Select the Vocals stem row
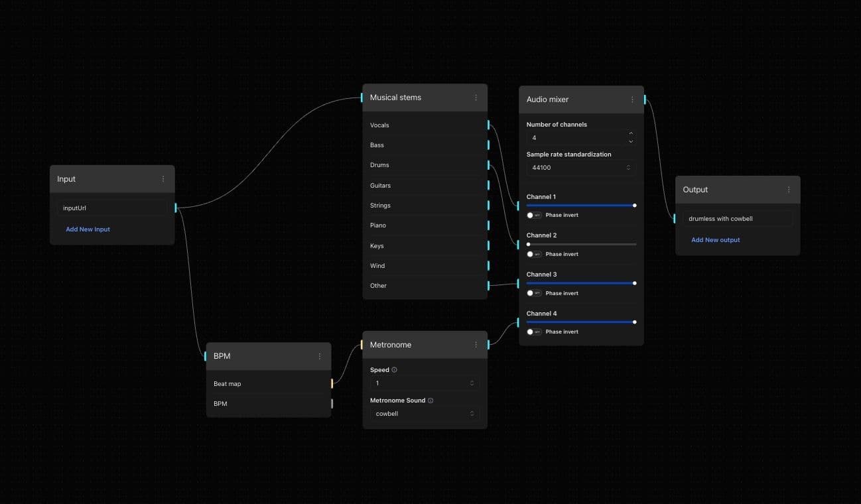Viewport: 861px width, 504px height. [x=425, y=125]
